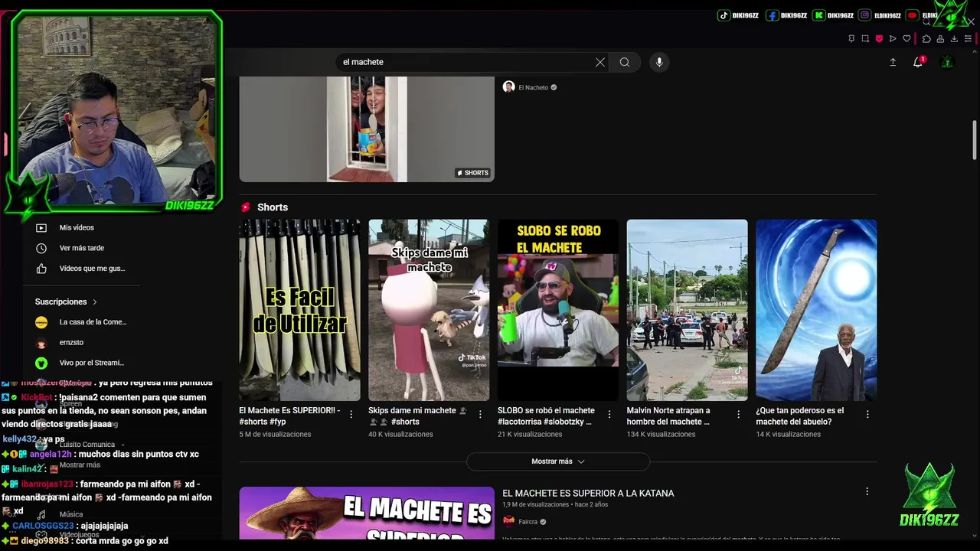Open Mis videos in sidebar
Image resolution: width=980 pixels, height=551 pixels.
click(77, 227)
